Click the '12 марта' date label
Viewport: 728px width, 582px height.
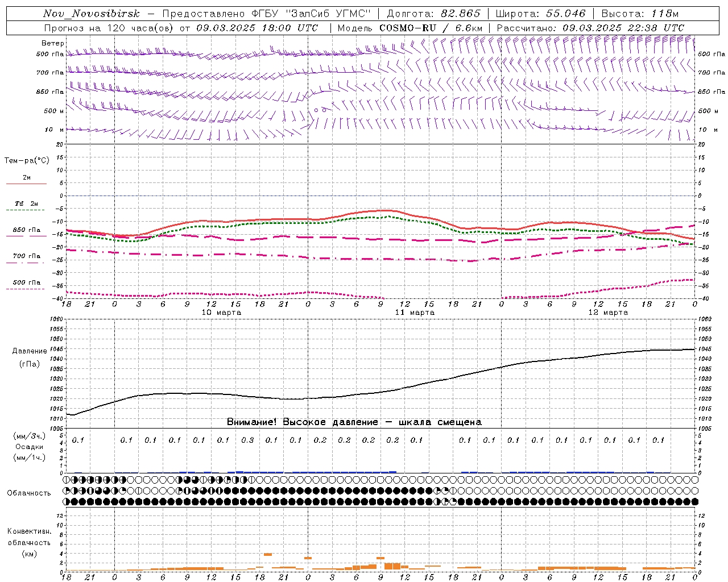608,313
